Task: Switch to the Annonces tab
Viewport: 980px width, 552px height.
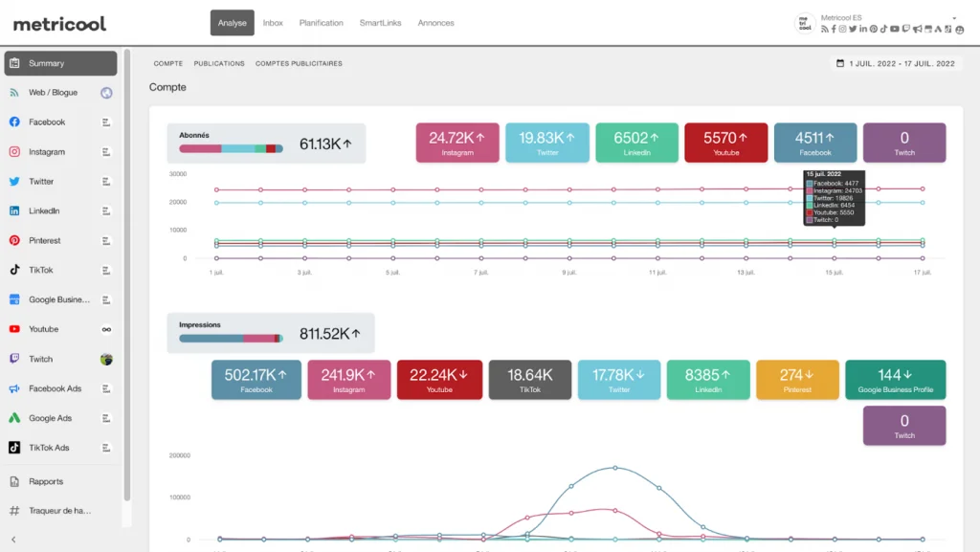Action: [x=435, y=22]
